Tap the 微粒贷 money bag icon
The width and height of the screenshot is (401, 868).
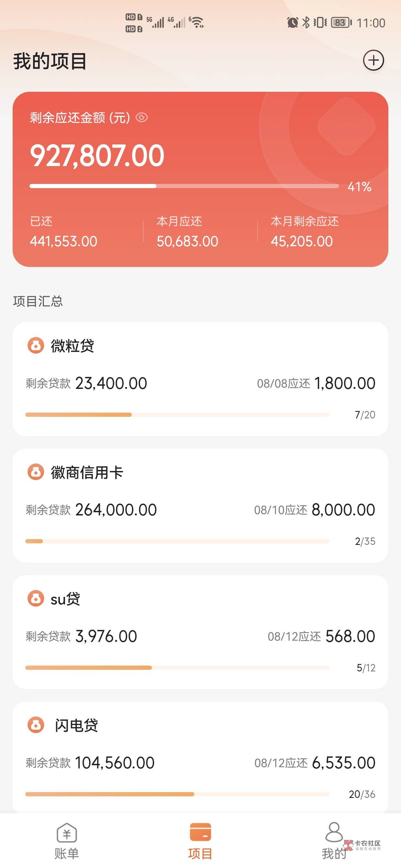coord(36,345)
